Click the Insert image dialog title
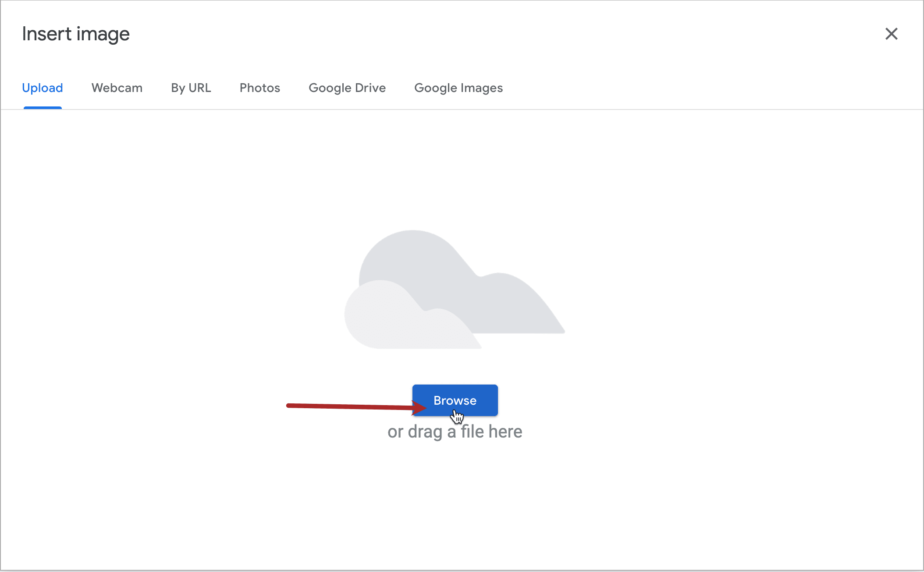This screenshot has width=924, height=572. click(76, 34)
